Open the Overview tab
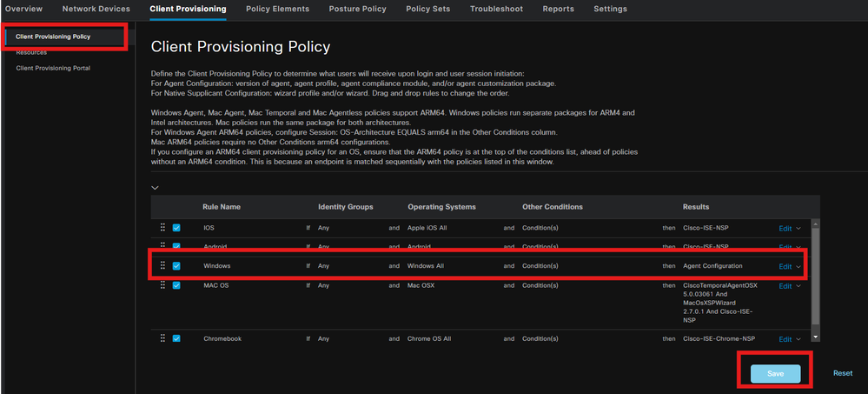Viewport: 868px width, 394px height. point(23,9)
